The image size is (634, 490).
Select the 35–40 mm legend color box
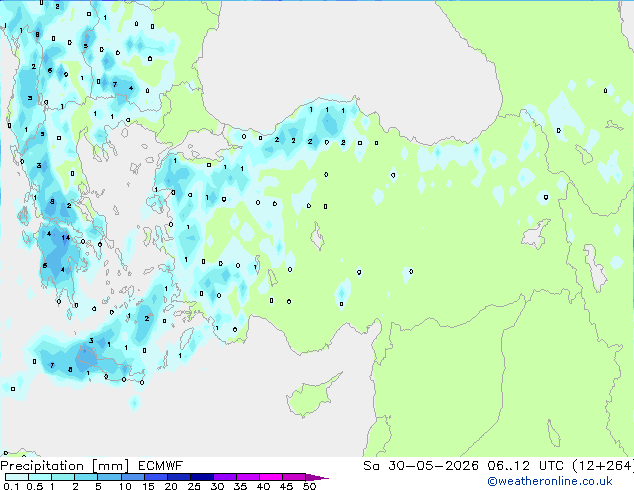248,477
